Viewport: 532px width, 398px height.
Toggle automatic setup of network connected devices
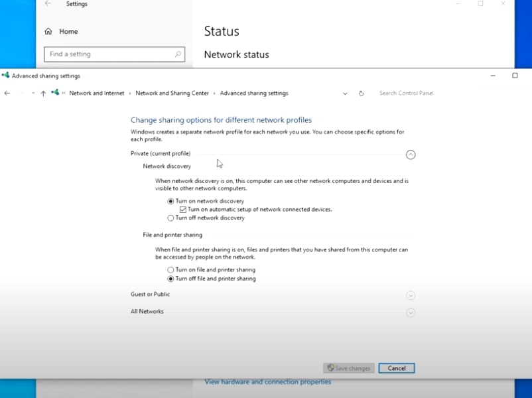(x=183, y=210)
